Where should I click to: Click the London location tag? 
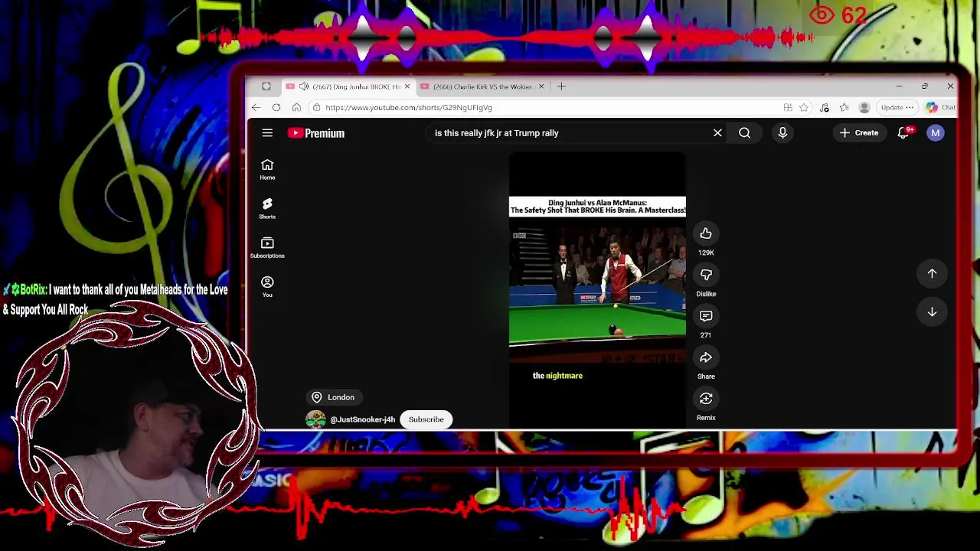(x=333, y=397)
